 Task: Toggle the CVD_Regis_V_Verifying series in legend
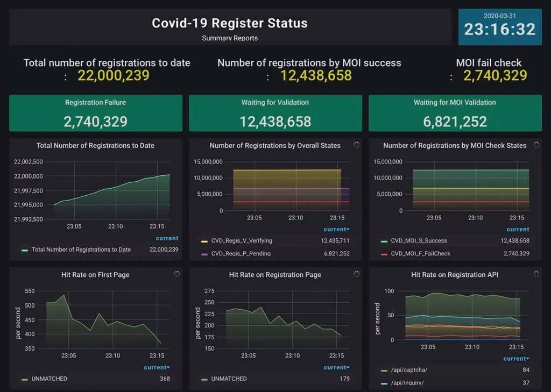[x=241, y=241]
